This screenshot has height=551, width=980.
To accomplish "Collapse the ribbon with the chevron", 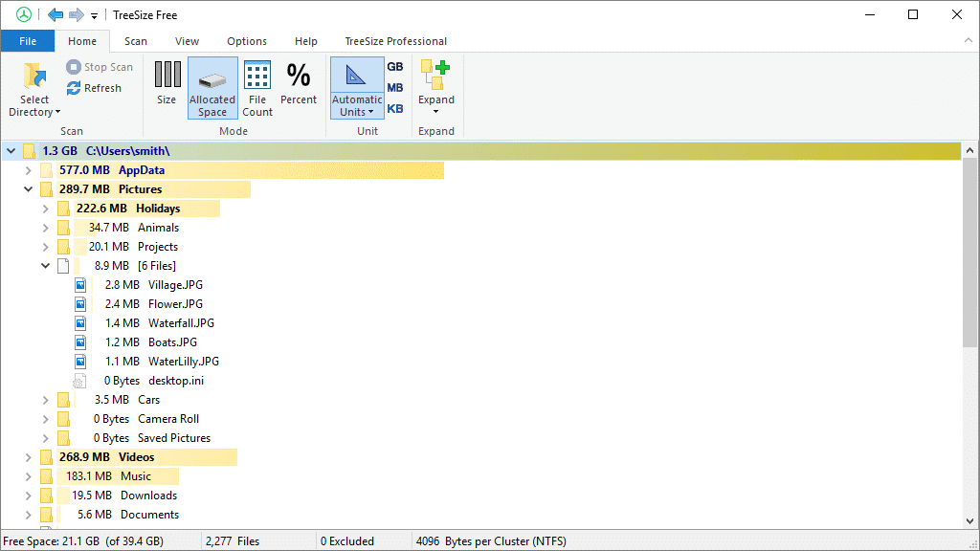I will (969, 40).
